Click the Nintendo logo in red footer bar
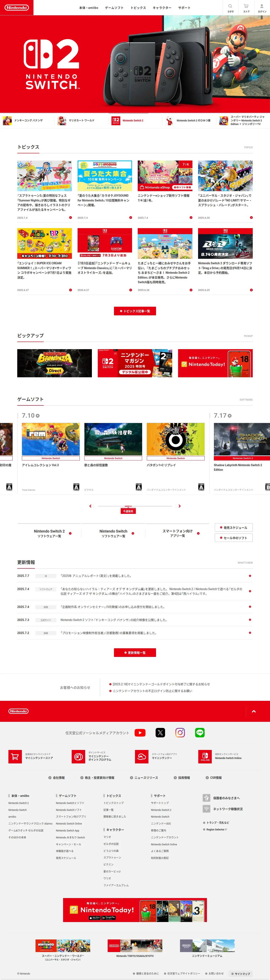270x980 pixels. click(19, 711)
